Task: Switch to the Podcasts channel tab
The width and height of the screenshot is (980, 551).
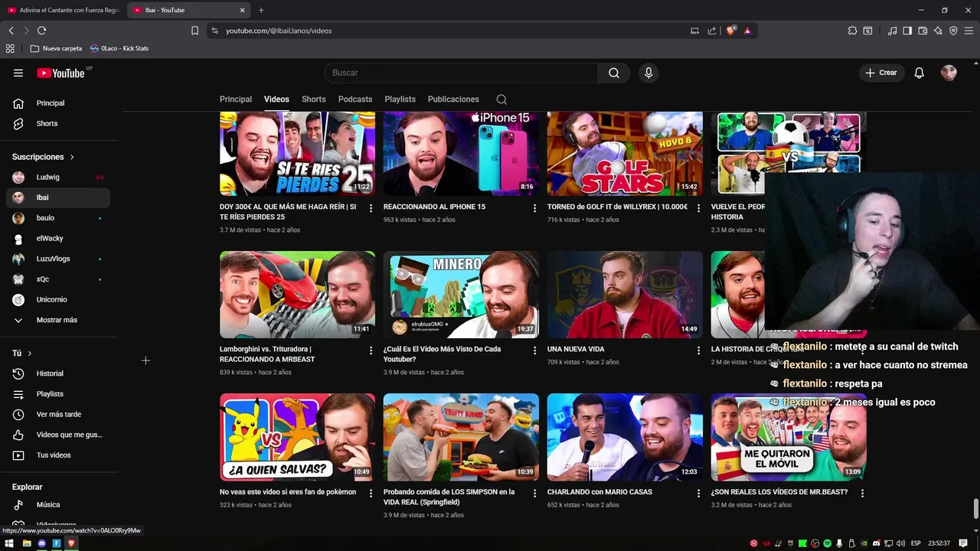Action: pyautogui.click(x=355, y=99)
